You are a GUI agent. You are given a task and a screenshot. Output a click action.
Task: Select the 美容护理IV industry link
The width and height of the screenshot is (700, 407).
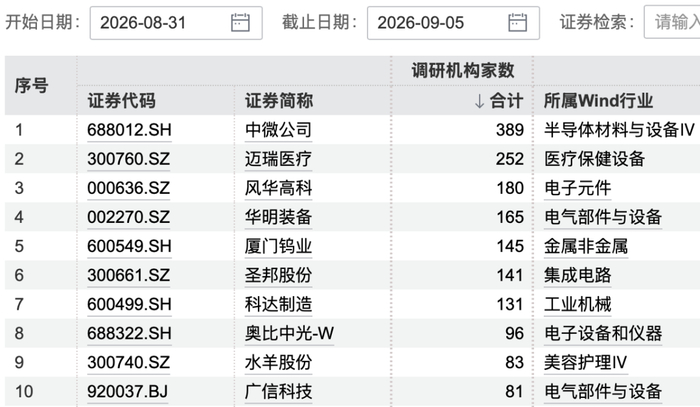coord(586,362)
